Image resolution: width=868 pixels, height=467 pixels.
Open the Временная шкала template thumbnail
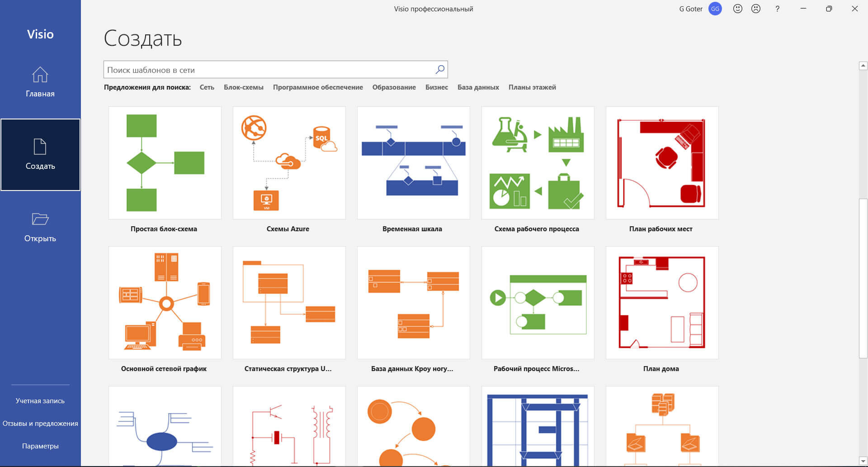tap(414, 163)
